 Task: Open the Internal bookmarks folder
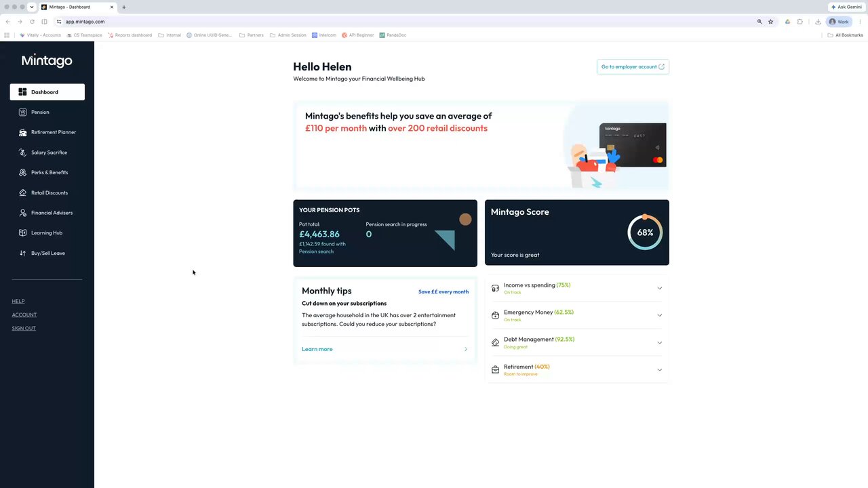[170, 35]
